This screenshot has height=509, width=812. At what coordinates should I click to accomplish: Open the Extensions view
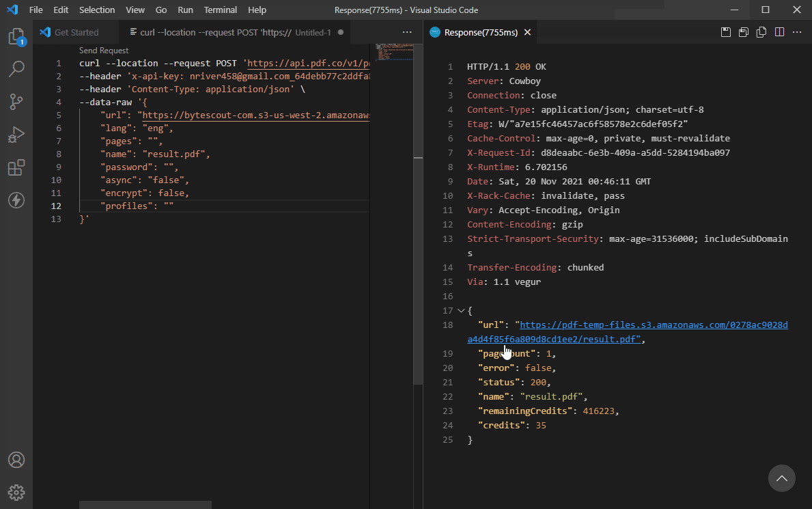[16, 167]
